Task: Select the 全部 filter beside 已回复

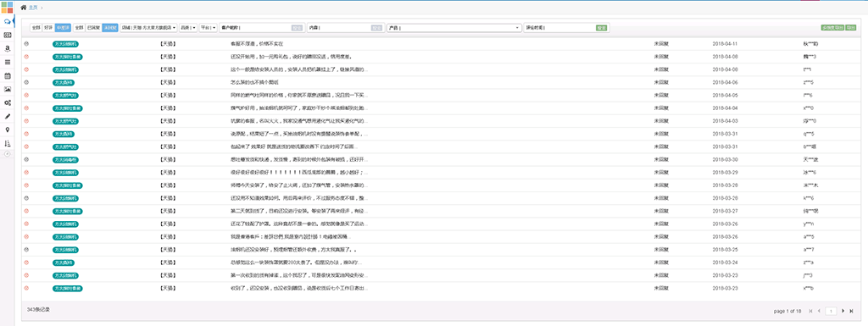Action: 79,28
